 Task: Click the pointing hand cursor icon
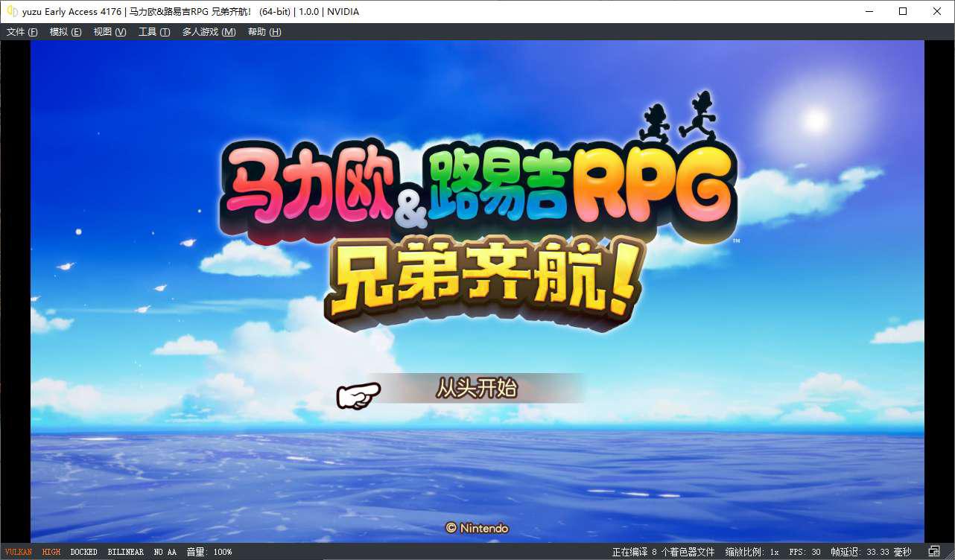pyautogui.click(x=358, y=395)
